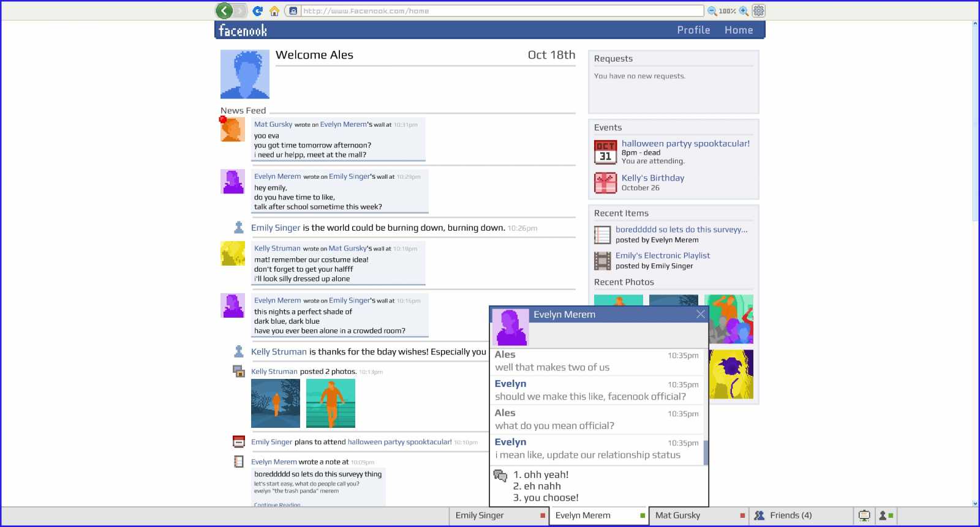Click the film icon for Emily's Electronic Playlist
The image size is (980, 527).
(602, 261)
